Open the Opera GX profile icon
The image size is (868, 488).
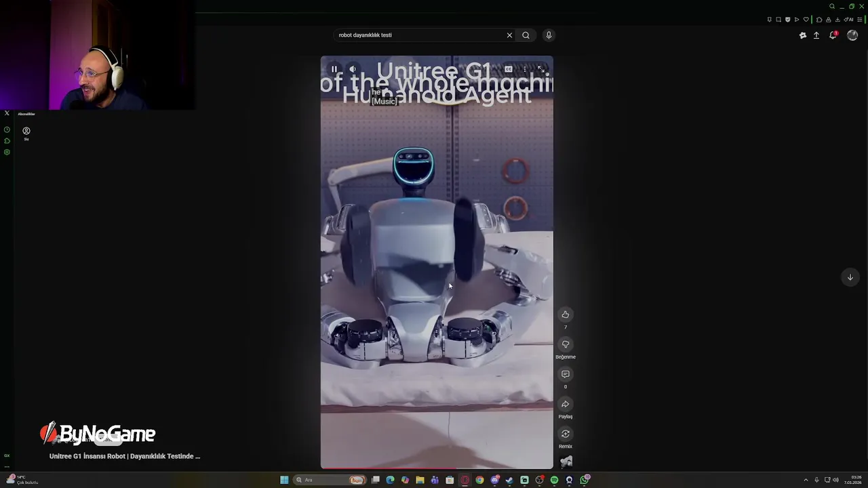829,20
